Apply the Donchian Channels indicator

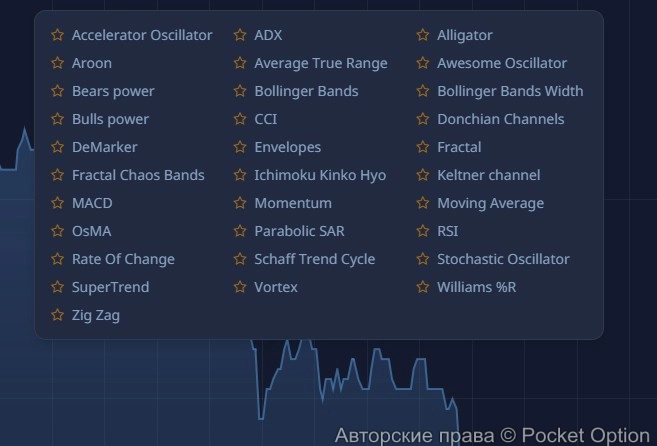tap(500, 119)
